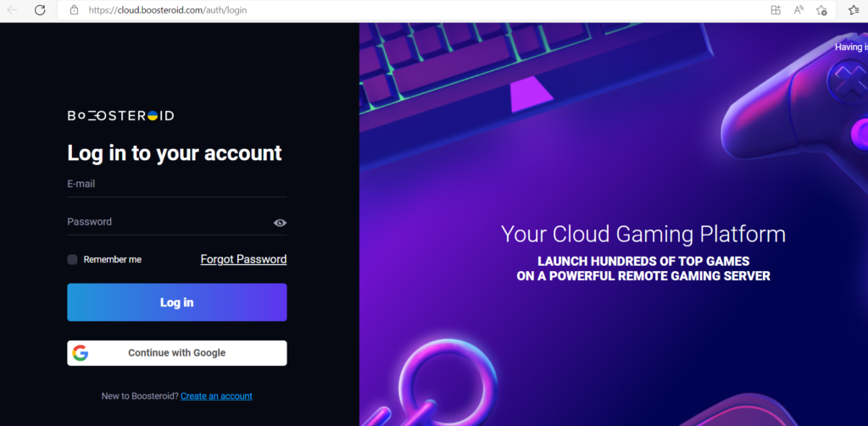The height and width of the screenshot is (426, 868).
Task: Click 'LAUNCH HUNDREDS OF TOP GAMES' text
Action: coord(644,261)
